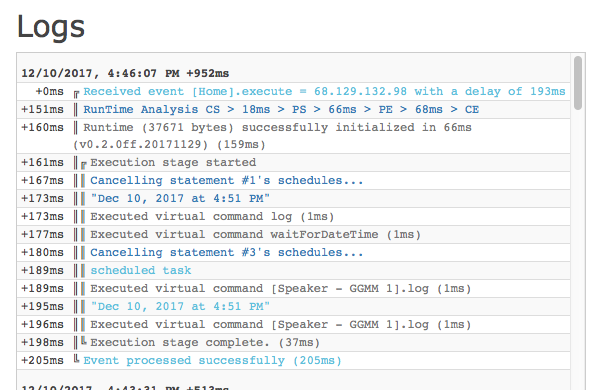
Task: Click the +161ms time offset
Action: click(x=42, y=163)
